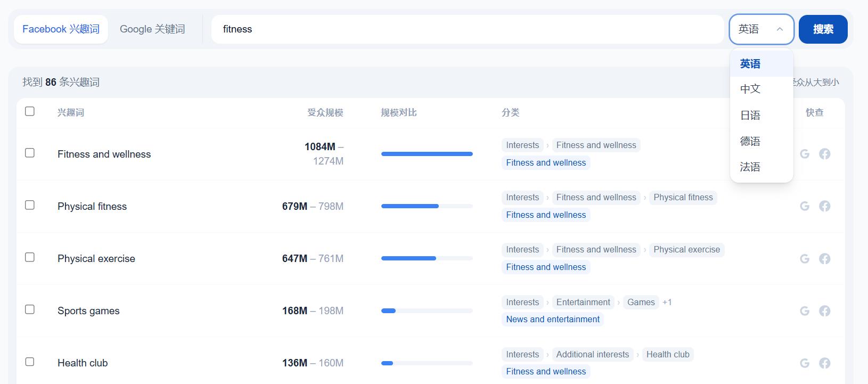Click the Games category tag
The width and height of the screenshot is (868, 384).
pos(641,302)
